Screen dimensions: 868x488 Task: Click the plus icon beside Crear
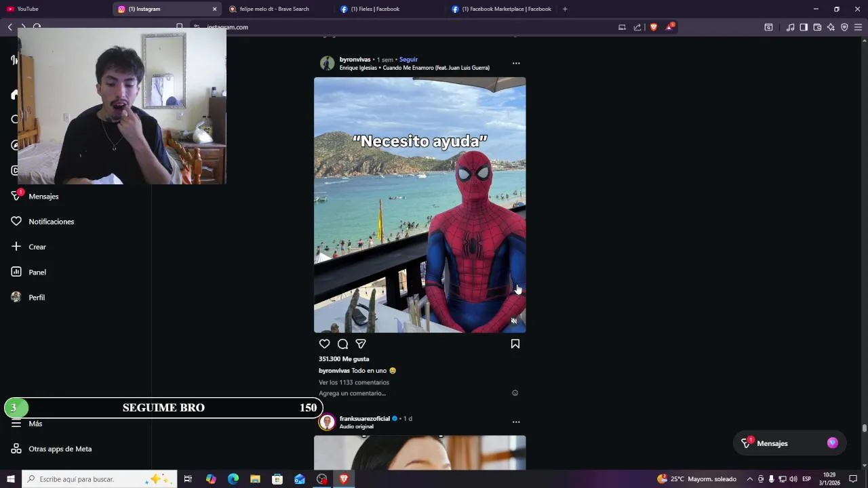pyautogui.click(x=16, y=246)
